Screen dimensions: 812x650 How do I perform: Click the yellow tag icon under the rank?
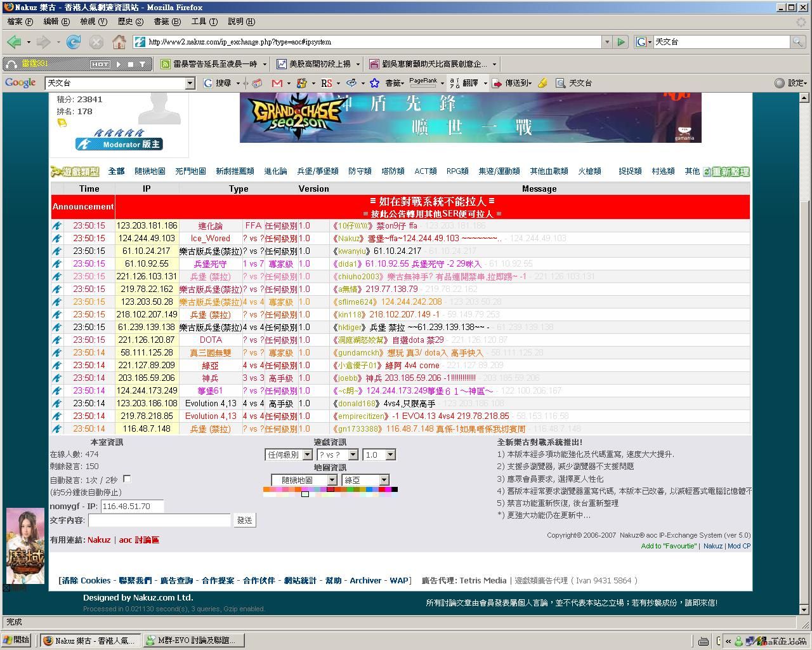(62, 123)
